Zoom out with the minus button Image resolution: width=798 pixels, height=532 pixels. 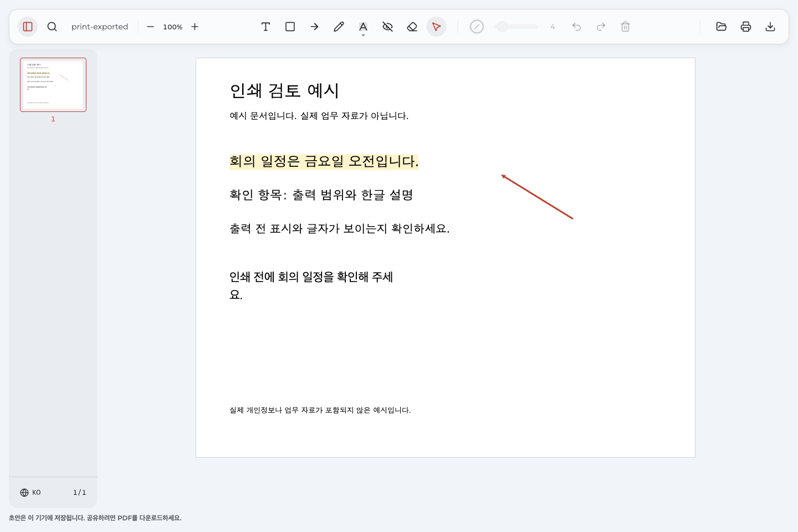click(150, 27)
